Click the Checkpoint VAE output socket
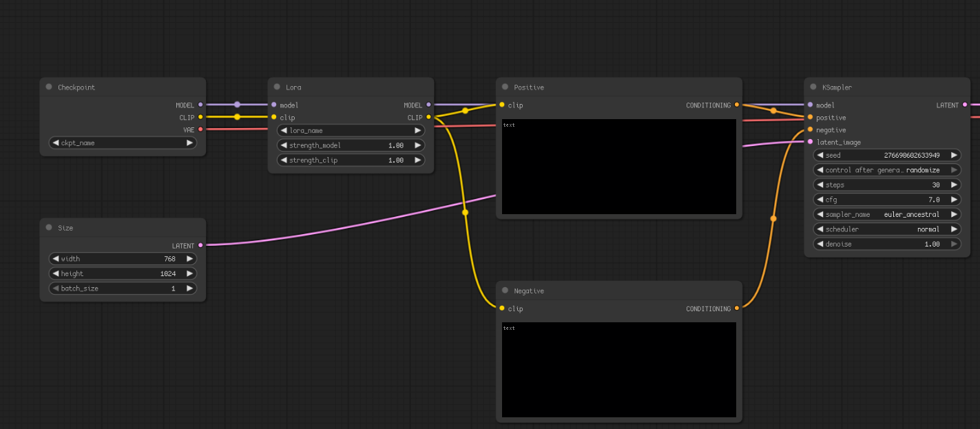Viewport: 980px width, 429px height. pyautogui.click(x=200, y=129)
